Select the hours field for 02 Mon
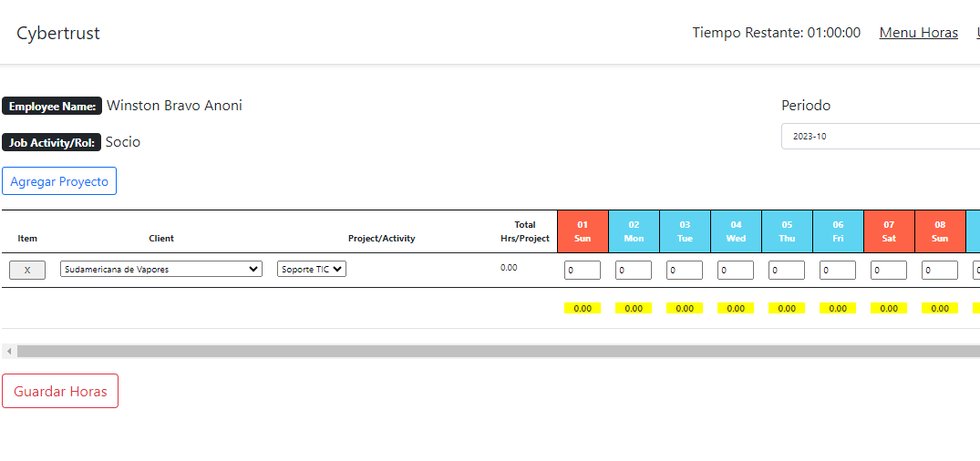Viewport: 980px width, 461px height. 634,271
